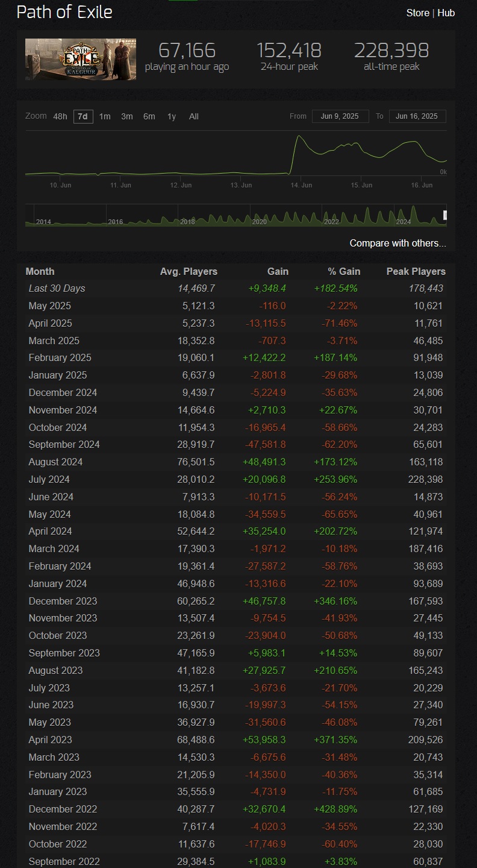Open the Store link
This screenshot has width=477, height=868.
[x=418, y=13]
